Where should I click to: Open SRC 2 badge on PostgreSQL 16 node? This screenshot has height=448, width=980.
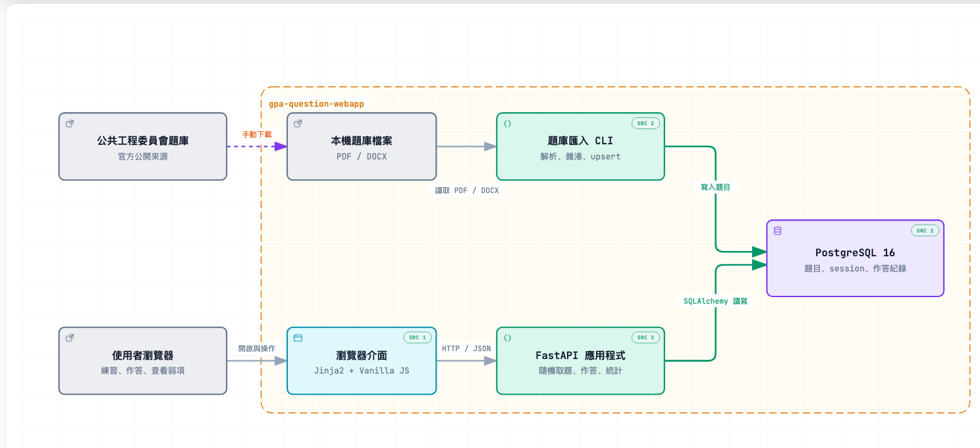click(x=925, y=231)
